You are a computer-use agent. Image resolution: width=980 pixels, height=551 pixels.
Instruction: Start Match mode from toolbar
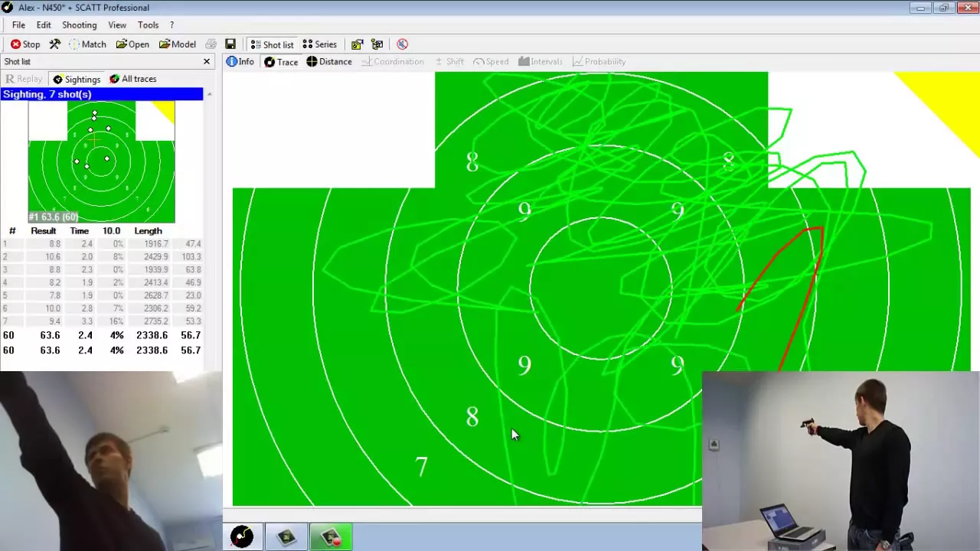tap(87, 44)
